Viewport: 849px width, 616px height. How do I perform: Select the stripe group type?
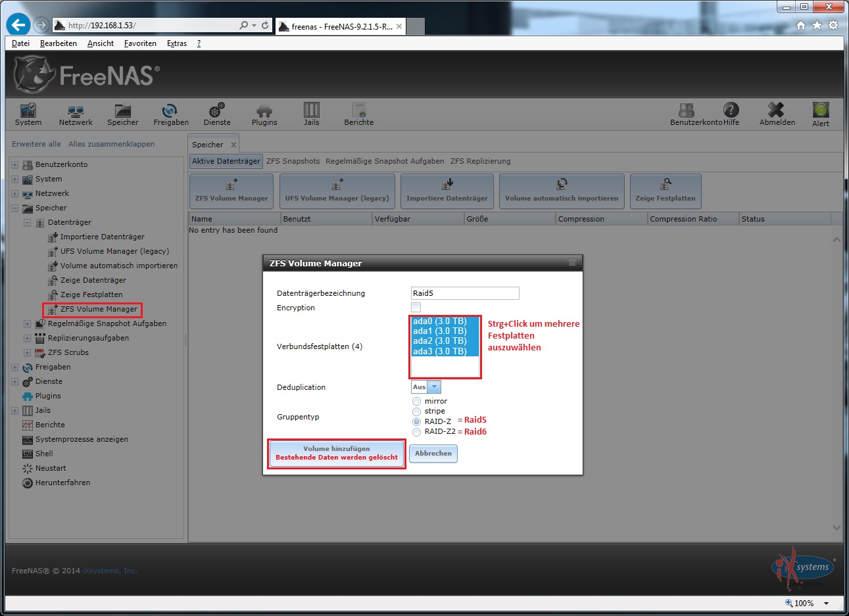coord(416,412)
